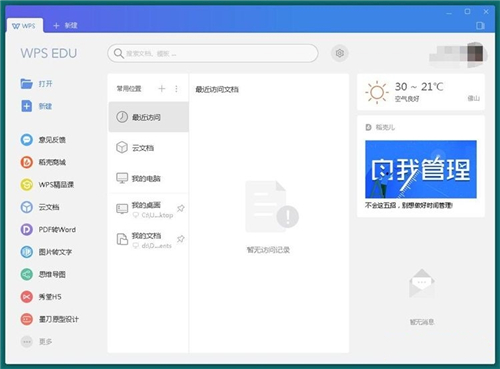Open the red H5 scissors icon
This screenshot has height=369, width=500.
[27, 297]
